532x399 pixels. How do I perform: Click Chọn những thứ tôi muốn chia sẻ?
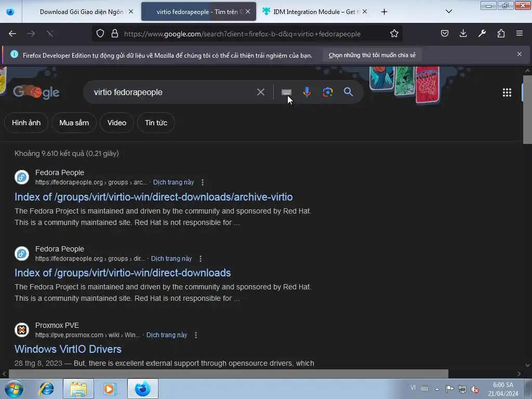click(372, 55)
